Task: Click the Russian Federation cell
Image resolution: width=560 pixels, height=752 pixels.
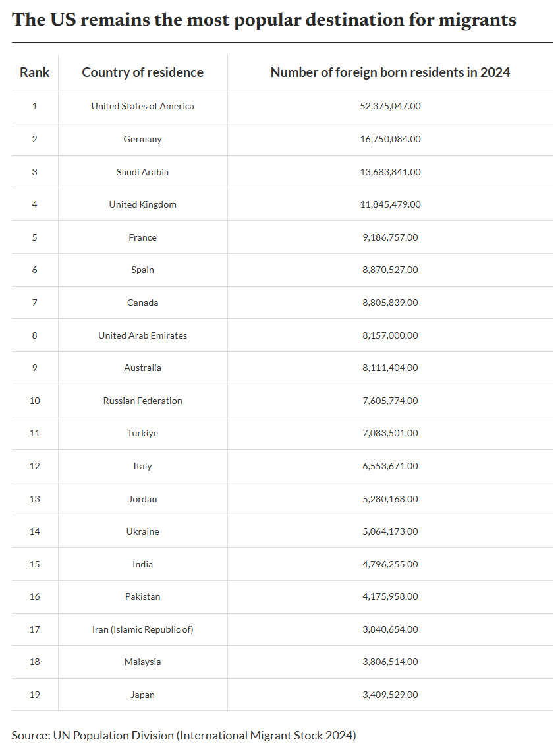Action: coord(142,401)
